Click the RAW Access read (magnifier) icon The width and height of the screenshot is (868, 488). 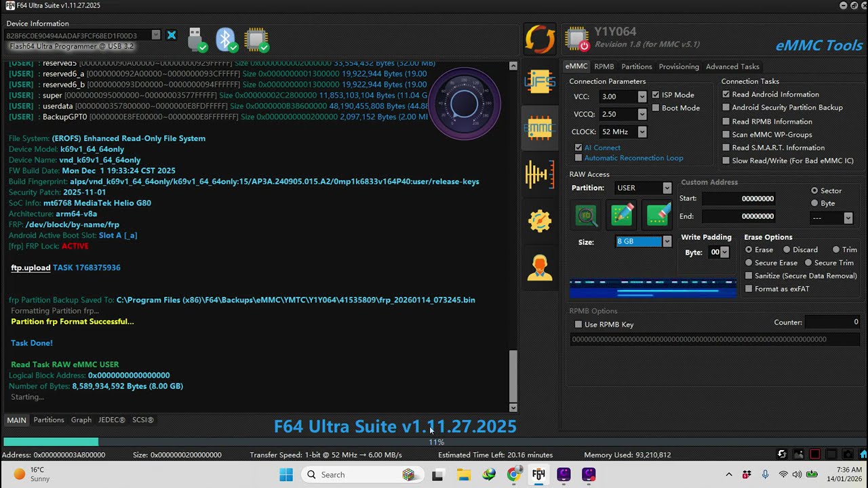point(587,215)
